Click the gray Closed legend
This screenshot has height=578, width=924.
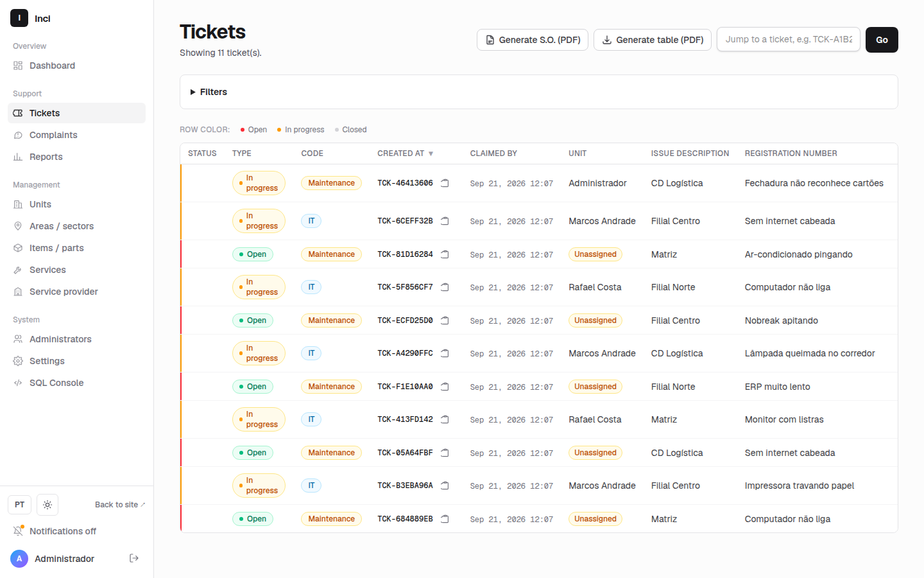[x=350, y=130]
